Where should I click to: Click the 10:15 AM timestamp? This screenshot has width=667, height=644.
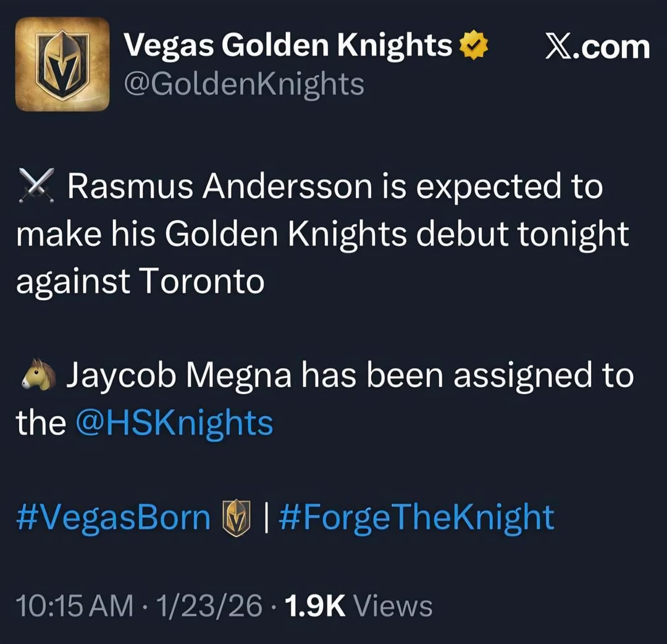[x=74, y=606]
